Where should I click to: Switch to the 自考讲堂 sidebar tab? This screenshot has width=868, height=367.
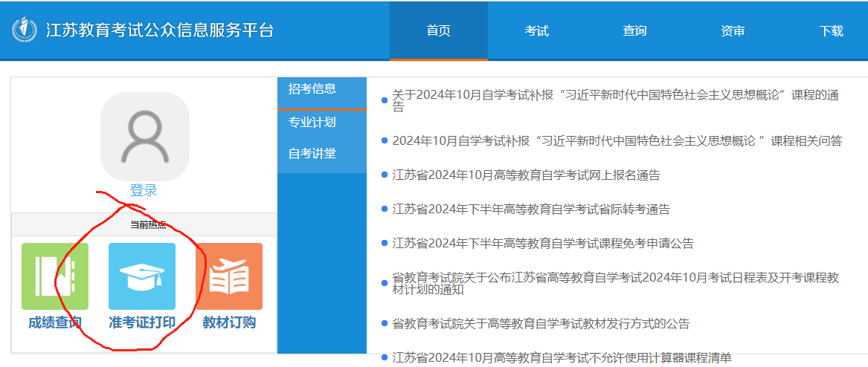(312, 154)
